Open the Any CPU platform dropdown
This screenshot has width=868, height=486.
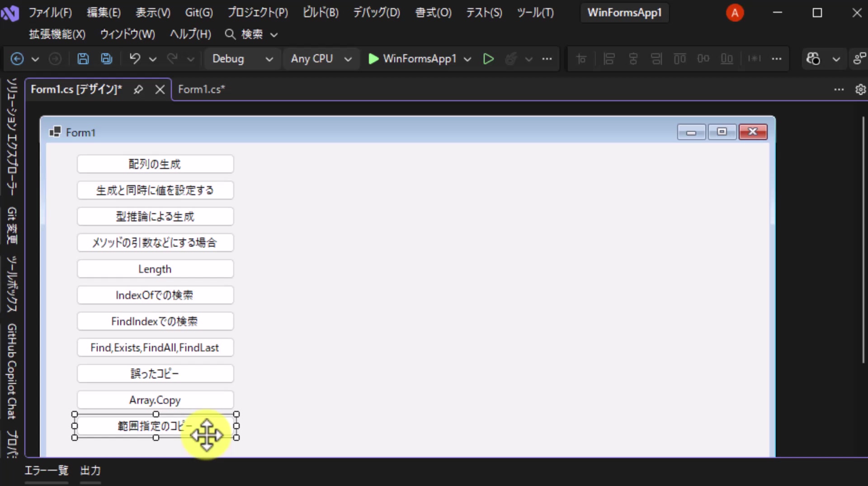(321, 59)
